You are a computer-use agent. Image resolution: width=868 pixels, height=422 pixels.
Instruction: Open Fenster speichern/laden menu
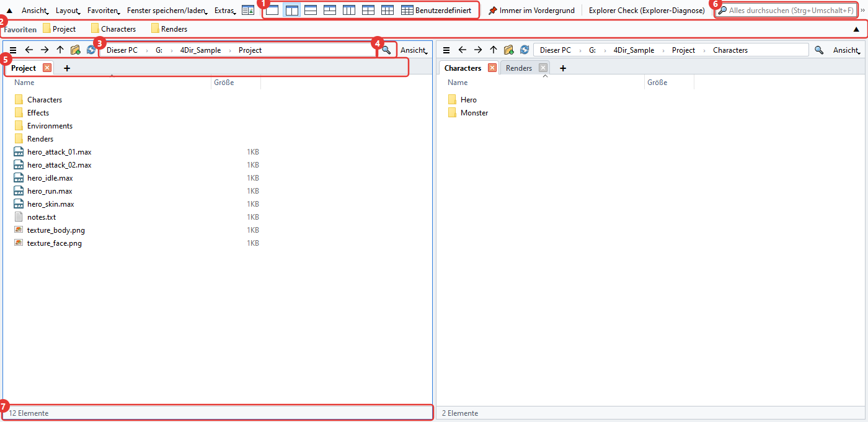pos(167,11)
